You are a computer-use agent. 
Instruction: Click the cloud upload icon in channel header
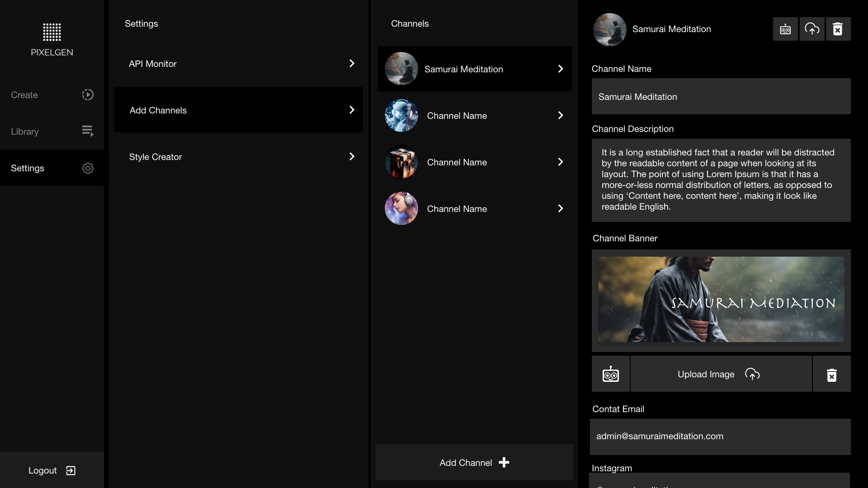point(812,29)
